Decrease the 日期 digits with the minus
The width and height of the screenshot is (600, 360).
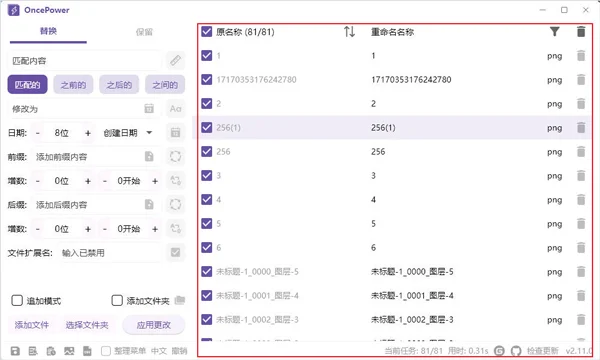tap(38, 133)
